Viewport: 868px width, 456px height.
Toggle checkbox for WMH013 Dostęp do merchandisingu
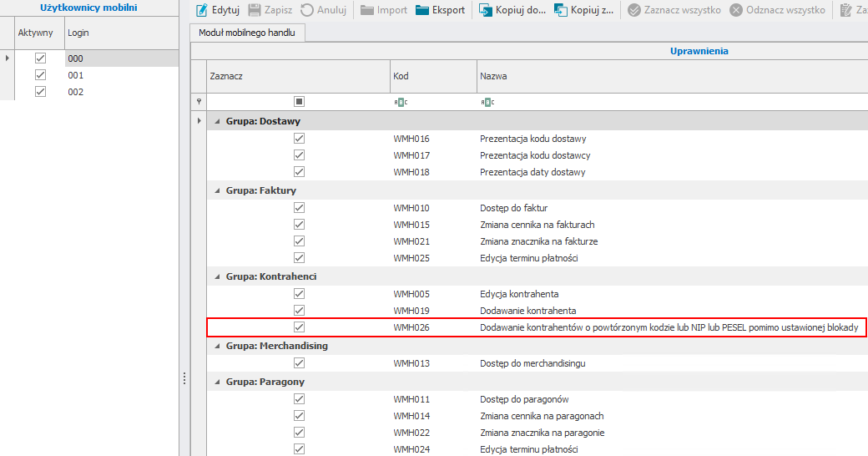coord(299,363)
